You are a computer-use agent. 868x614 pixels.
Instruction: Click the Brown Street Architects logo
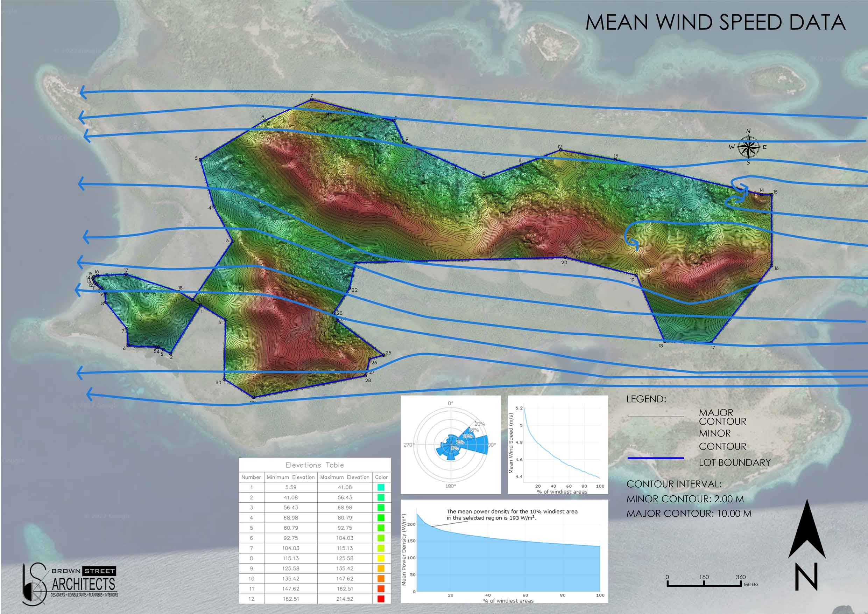click(x=71, y=585)
